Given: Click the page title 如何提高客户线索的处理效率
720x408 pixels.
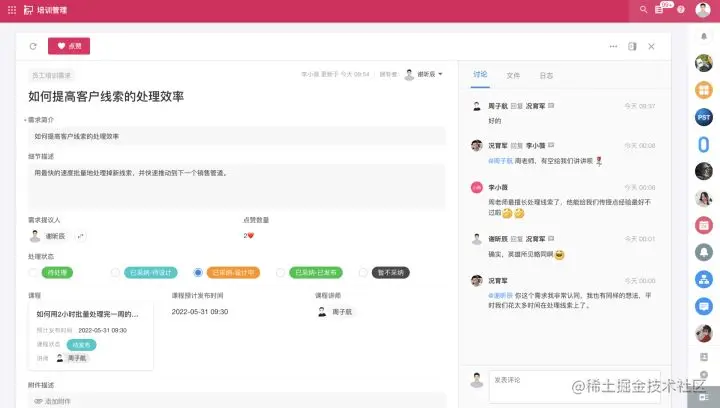Looking at the screenshot, I should [x=106, y=96].
